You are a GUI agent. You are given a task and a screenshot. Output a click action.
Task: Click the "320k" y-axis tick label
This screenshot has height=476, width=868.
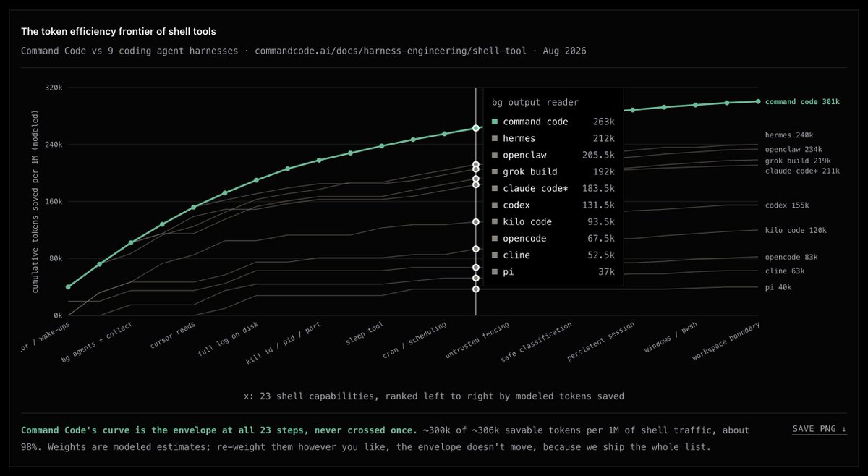[53, 88]
